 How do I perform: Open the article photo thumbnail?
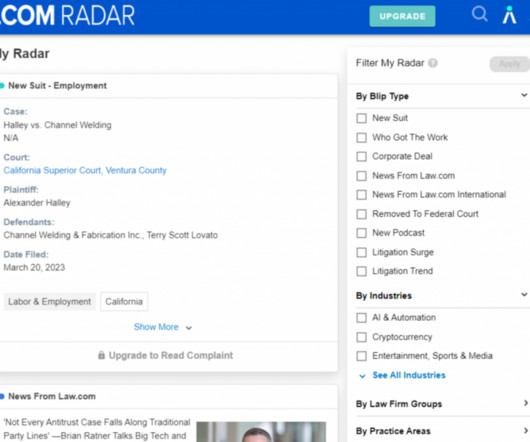click(x=261, y=432)
